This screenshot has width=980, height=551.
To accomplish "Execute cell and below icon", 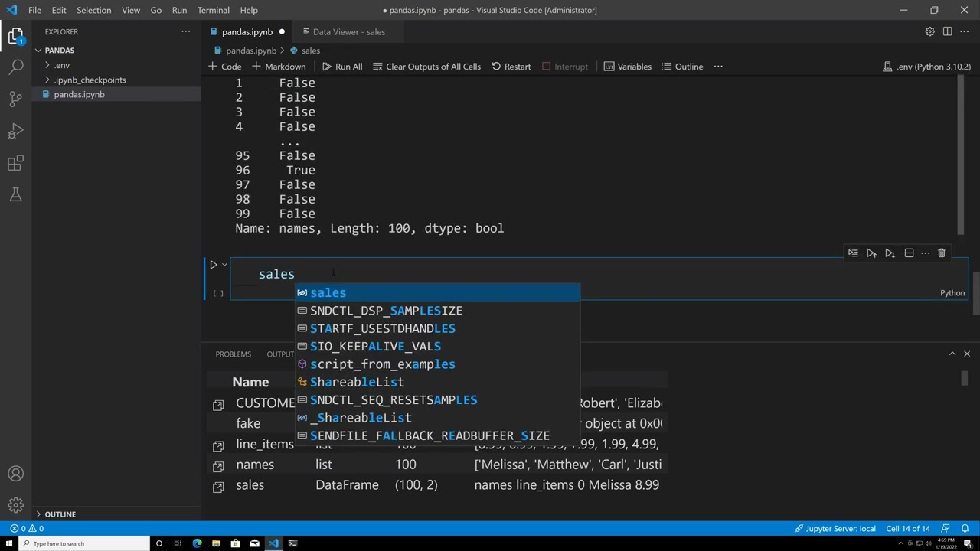I will pos(890,253).
